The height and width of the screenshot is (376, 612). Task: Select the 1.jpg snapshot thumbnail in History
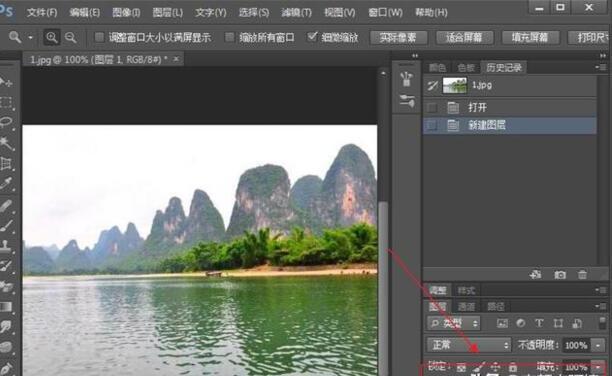[455, 85]
